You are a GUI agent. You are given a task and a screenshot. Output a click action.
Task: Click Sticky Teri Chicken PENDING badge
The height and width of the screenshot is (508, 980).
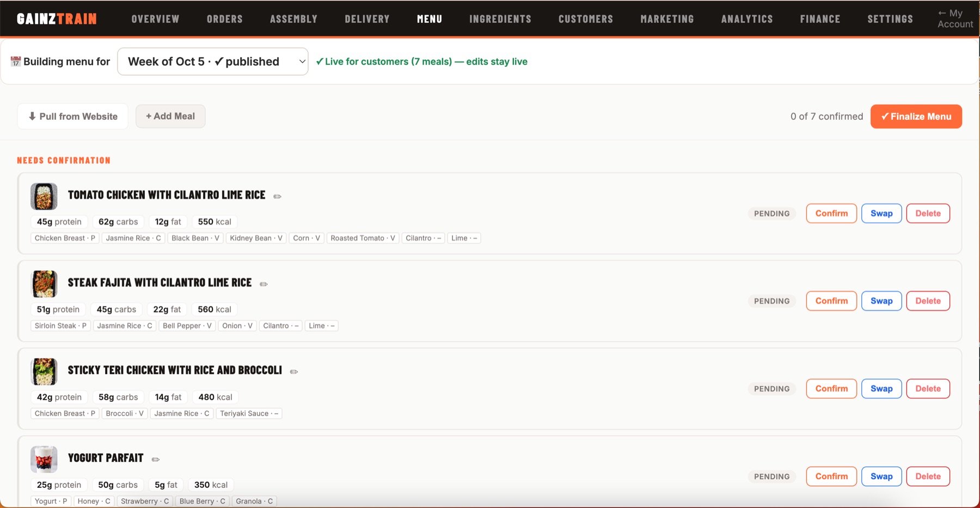tap(772, 389)
